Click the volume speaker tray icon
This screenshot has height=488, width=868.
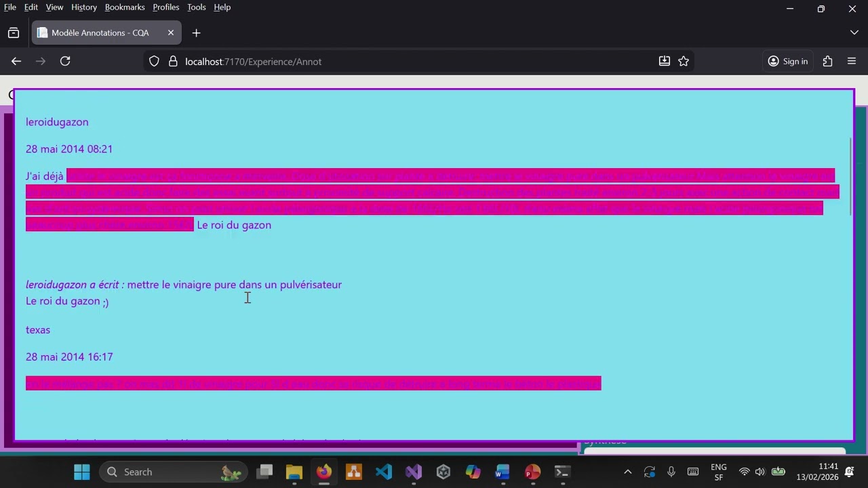click(760, 472)
